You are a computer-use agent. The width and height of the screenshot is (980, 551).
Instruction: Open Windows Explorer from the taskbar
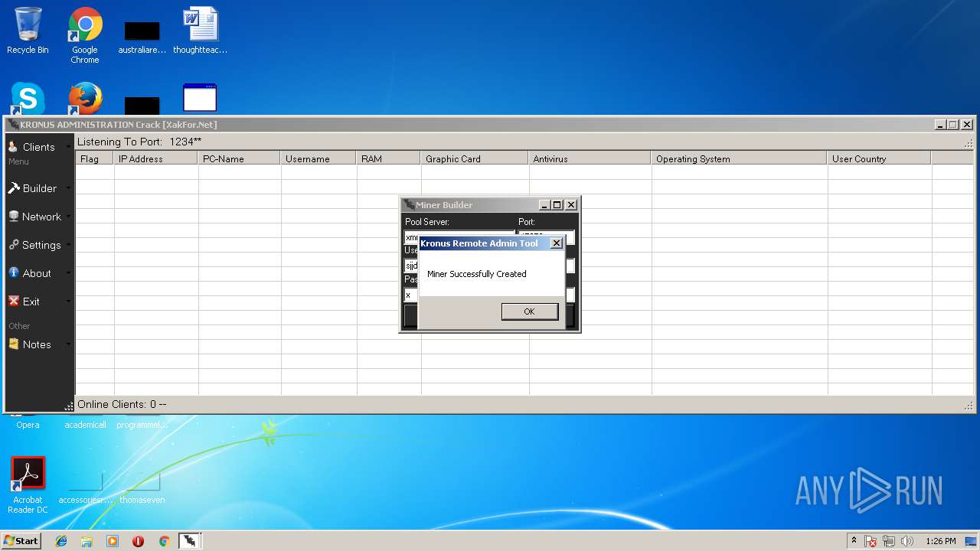(87, 541)
